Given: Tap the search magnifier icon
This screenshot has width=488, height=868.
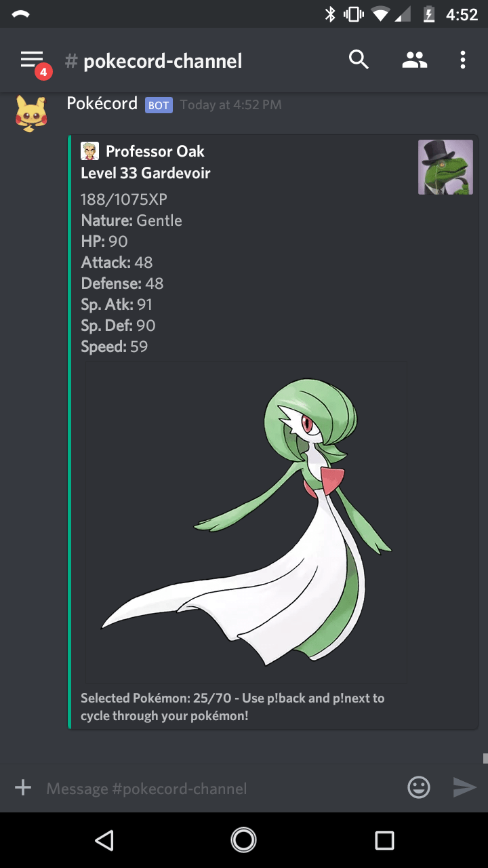Looking at the screenshot, I should pos(359,60).
